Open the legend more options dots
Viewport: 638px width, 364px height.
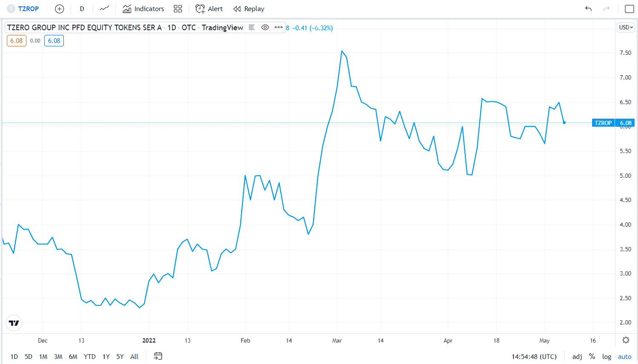click(x=279, y=27)
